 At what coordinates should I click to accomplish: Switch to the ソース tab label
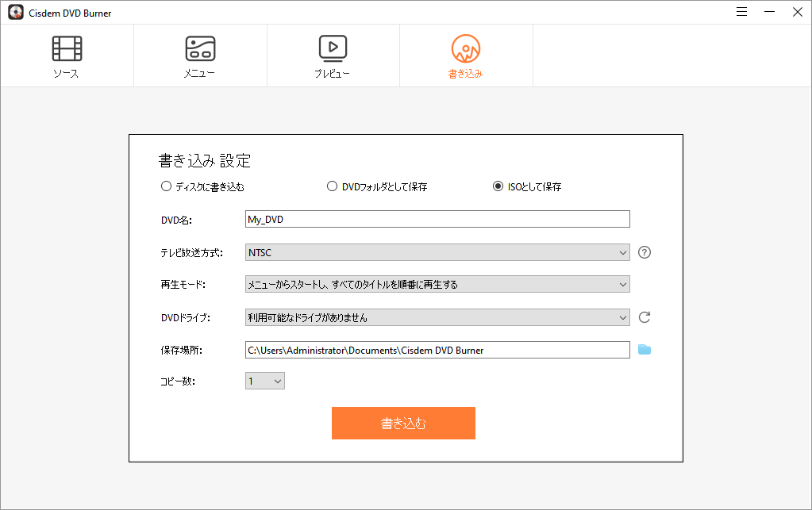point(67,74)
